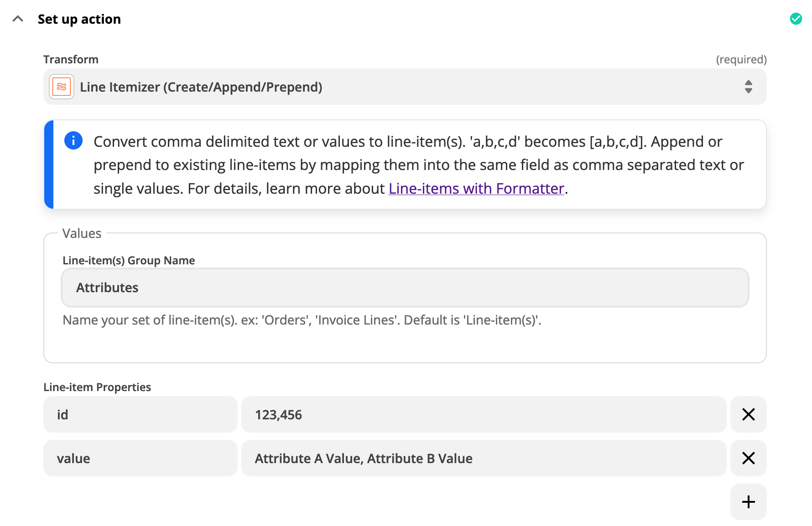Click the Attribute A Value text field
Image resolution: width=812 pixels, height=526 pixels.
coord(483,458)
